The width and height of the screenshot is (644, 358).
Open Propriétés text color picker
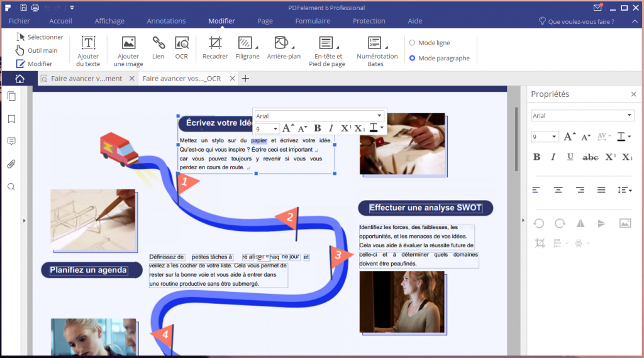tap(624, 137)
